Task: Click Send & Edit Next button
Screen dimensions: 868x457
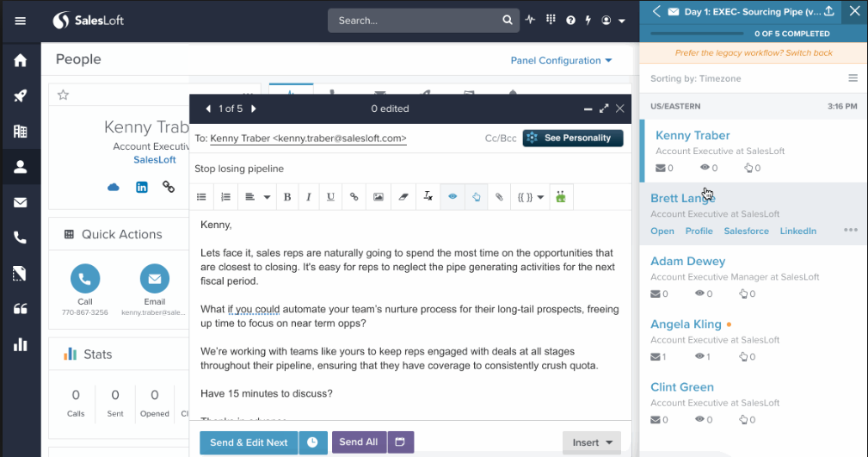Action: click(x=249, y=442)
